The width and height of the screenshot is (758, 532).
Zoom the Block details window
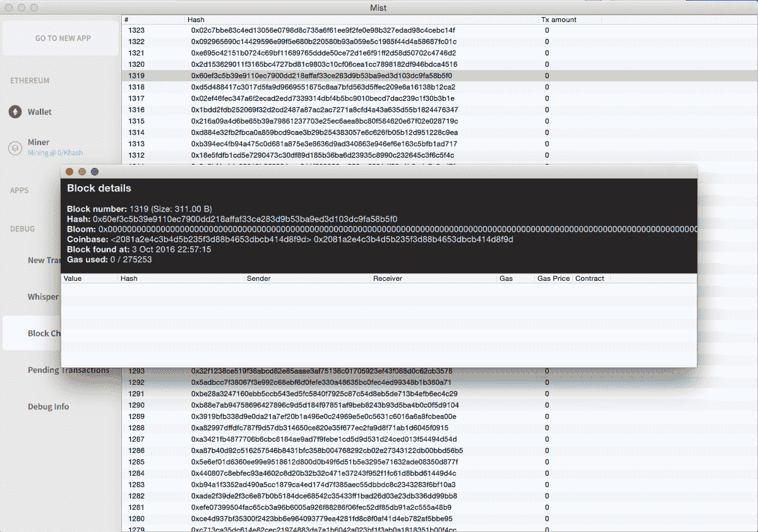pyautogui.click(x=95, y=172)
